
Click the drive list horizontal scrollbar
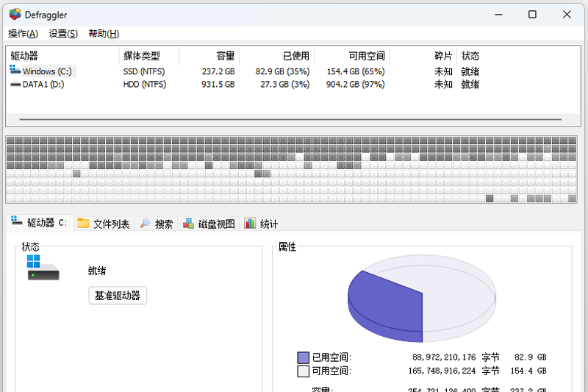pos(290,120)
